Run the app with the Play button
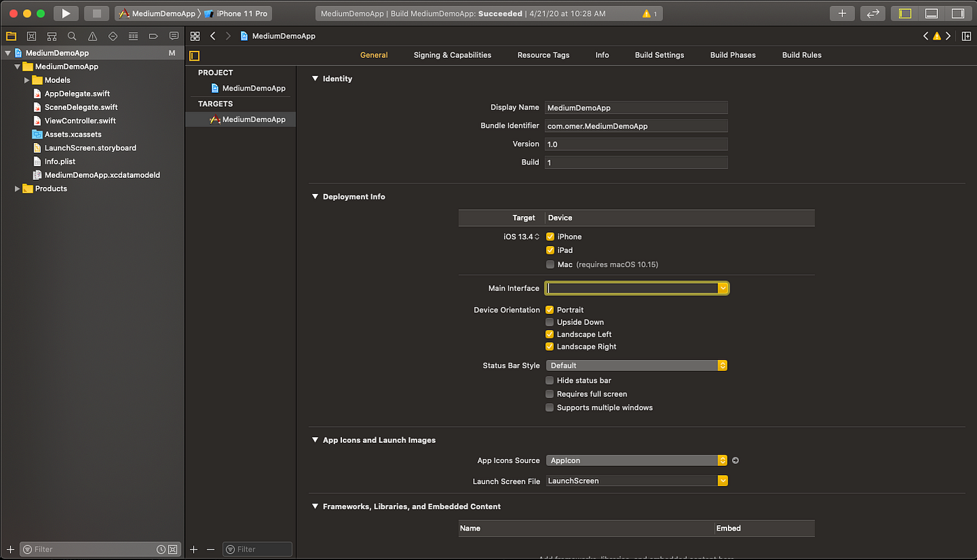This screenshot has height=560, width=977. (66, 13)
